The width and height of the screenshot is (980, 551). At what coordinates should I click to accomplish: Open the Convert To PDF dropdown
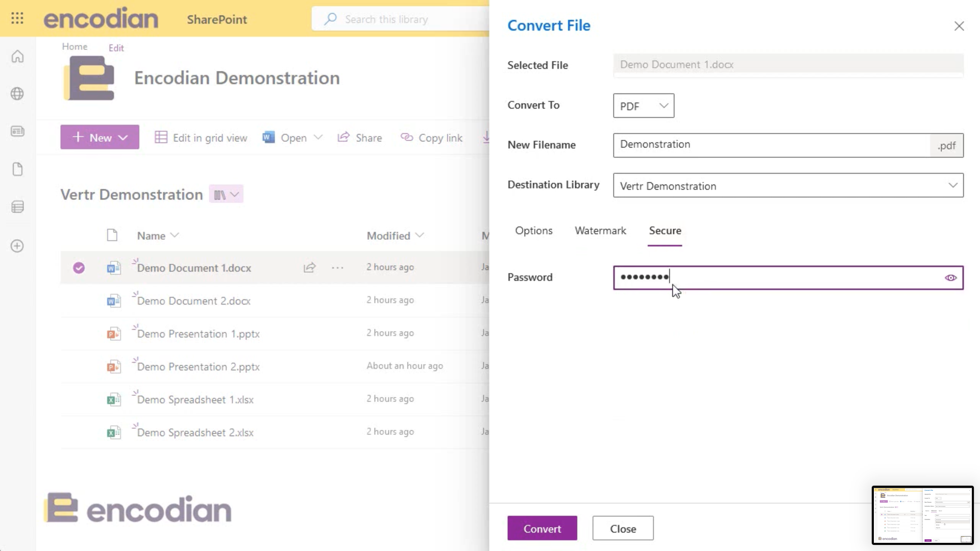pos(644,106)
